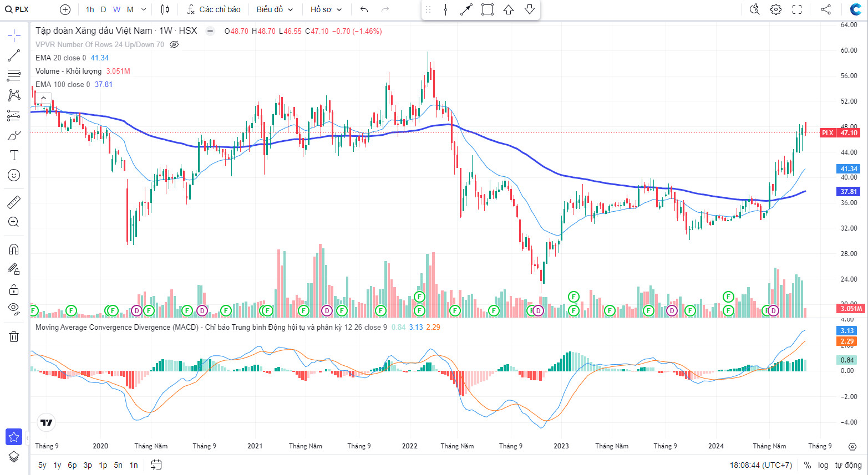Toggle stay in drawing mode
The height and width of the screenshot is (475, 868).
14,269
